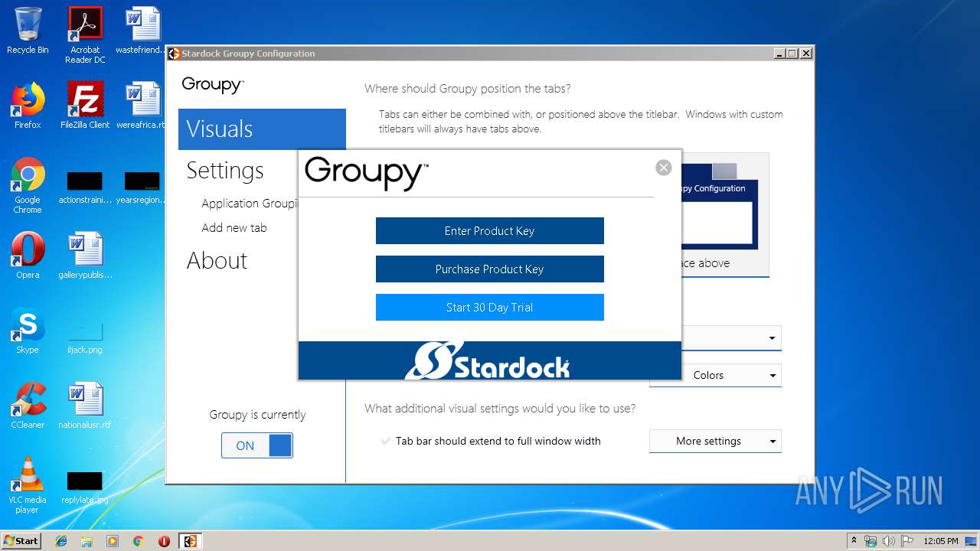Select Groupy app button in taskbar

pos(190,541)
